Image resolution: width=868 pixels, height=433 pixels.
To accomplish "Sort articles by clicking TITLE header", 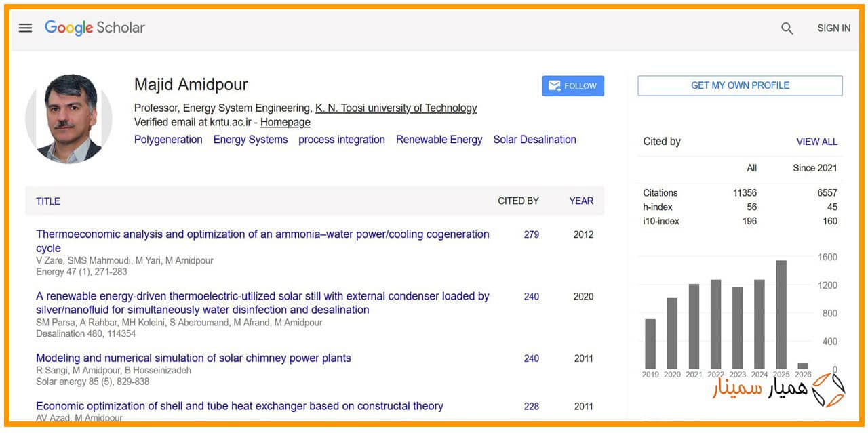I will (x=47, y=201).
